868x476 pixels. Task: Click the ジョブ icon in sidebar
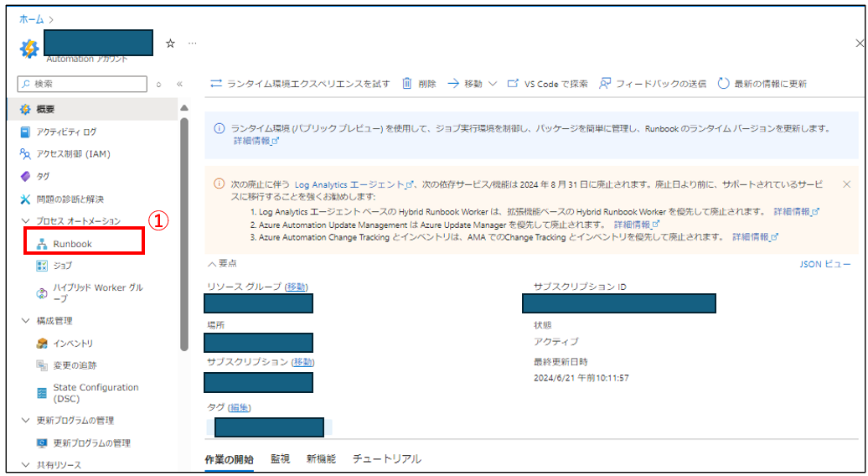click(42, 266)
